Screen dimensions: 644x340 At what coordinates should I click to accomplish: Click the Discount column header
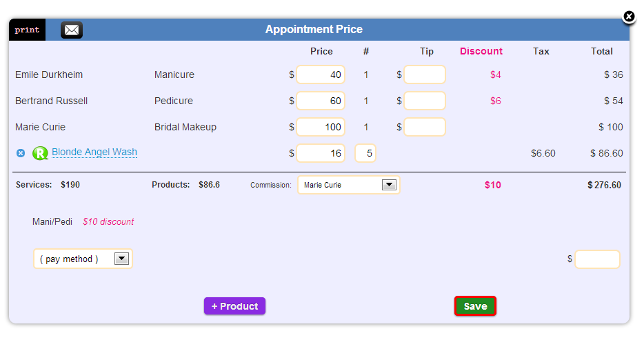coord(481,51)
